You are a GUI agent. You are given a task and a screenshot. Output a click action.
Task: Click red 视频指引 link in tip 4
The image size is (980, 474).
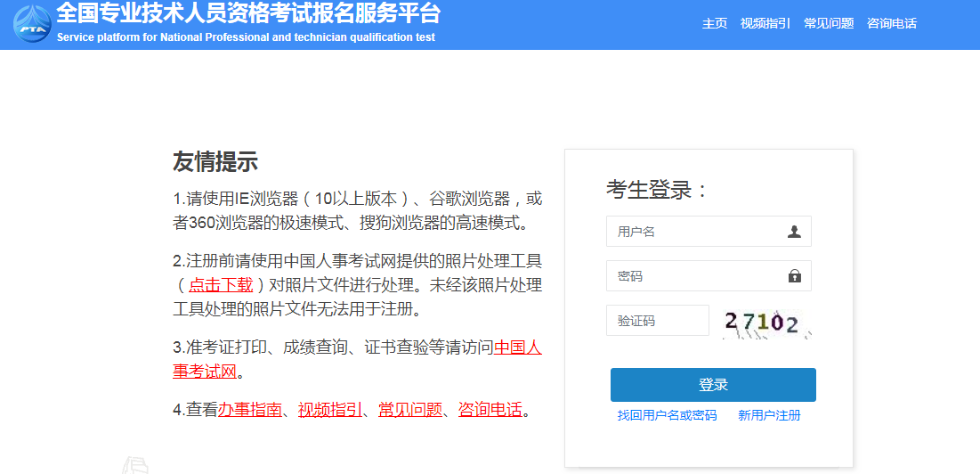(x=329, y=410)
